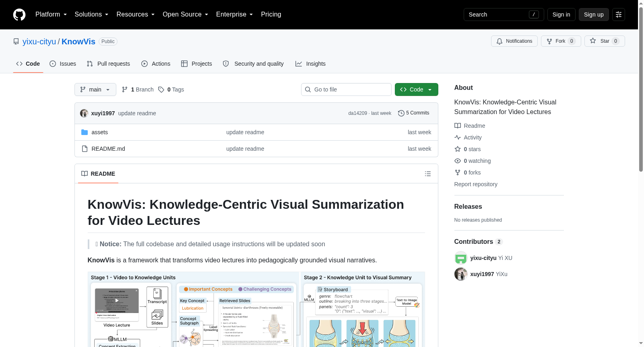Image resolution: width=644 pixels, height=347 pixels.
Task: Open yixu-cityu contributor avatar
Action: click(461, 258)
